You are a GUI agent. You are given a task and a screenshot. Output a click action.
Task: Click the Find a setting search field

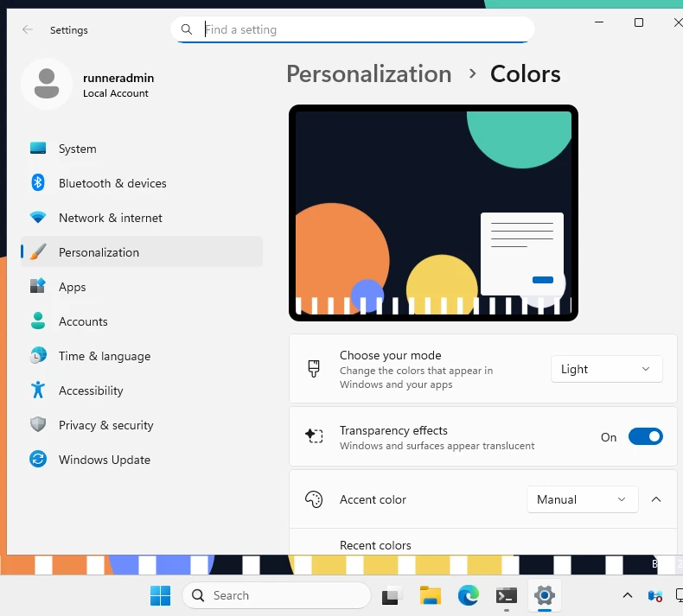(x=353, y=29)
